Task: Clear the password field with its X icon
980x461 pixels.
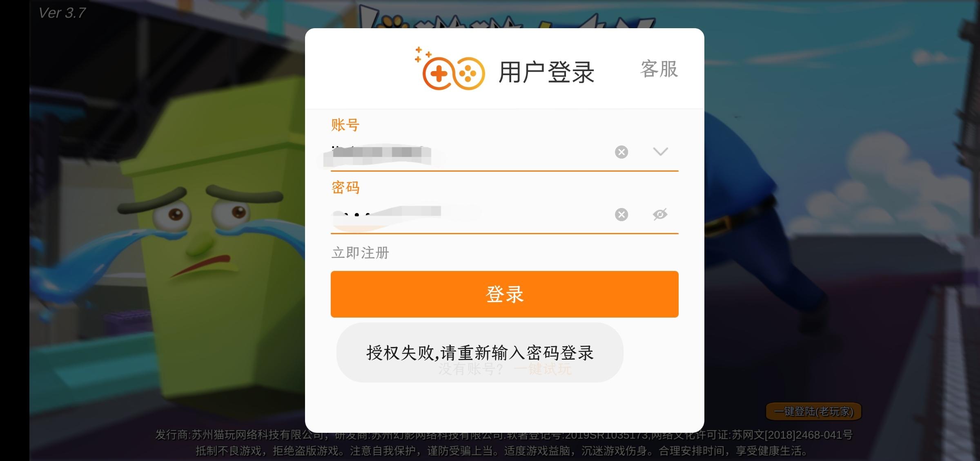Action: (x=621, y=215)
